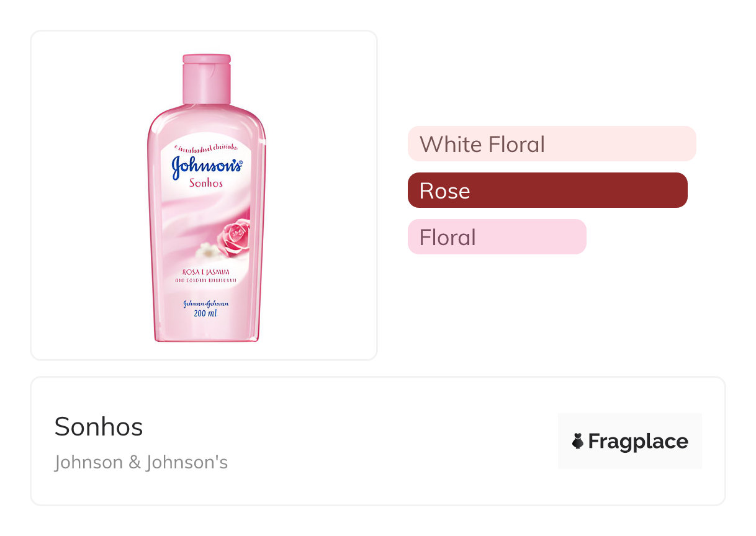This screenshot has width=756, height=536.
Task: Select the White Floral accord bar
Action: 551,144
